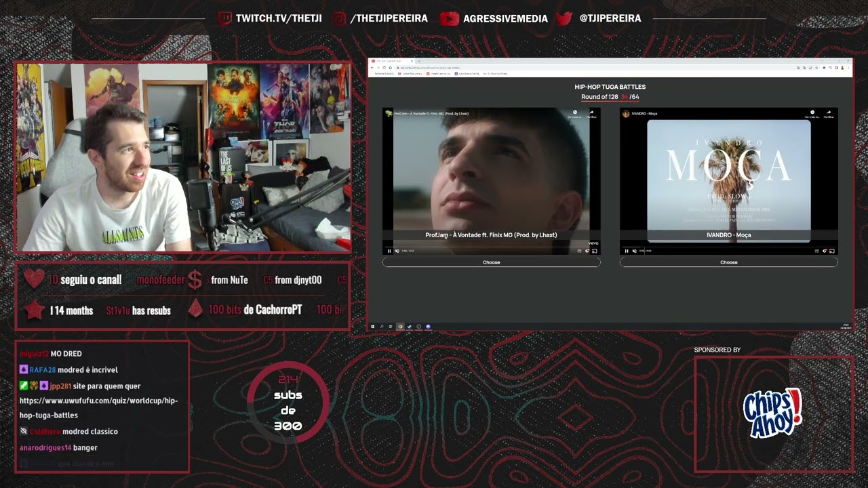Select chat username anarodrigues14
The width and height of the screenshot is (868, 488).
pos(45,448)
